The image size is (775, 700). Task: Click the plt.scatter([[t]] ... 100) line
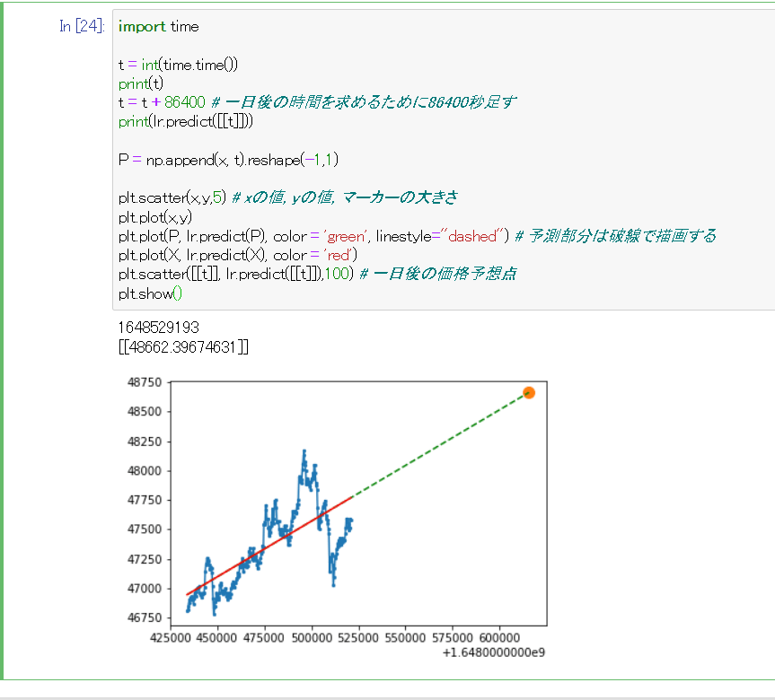[x=317, y=275]
